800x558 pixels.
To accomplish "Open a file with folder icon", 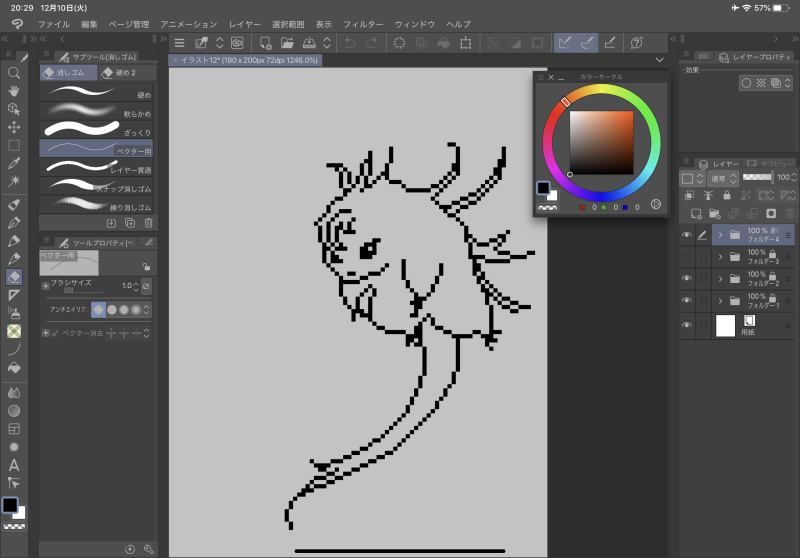I will pos(287,43).
